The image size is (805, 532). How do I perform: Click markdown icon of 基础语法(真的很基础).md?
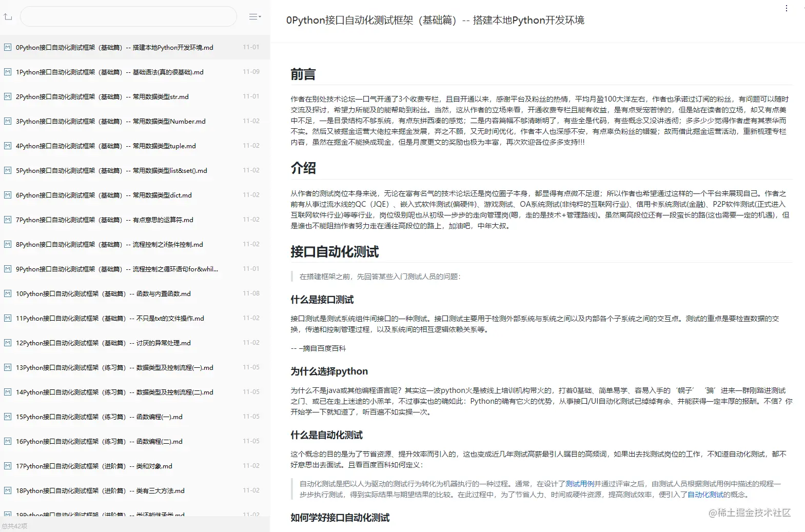tap(8, 72)
